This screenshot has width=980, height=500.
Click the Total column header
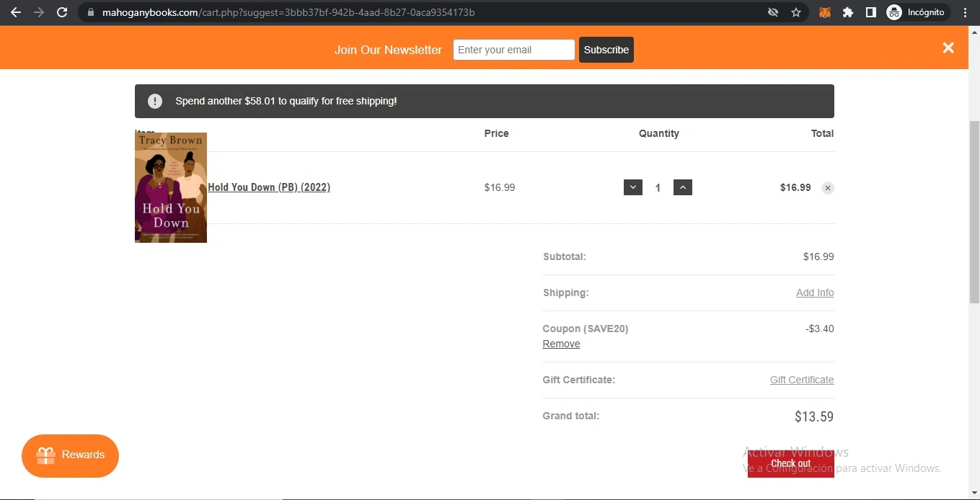[x=822, y=133]
